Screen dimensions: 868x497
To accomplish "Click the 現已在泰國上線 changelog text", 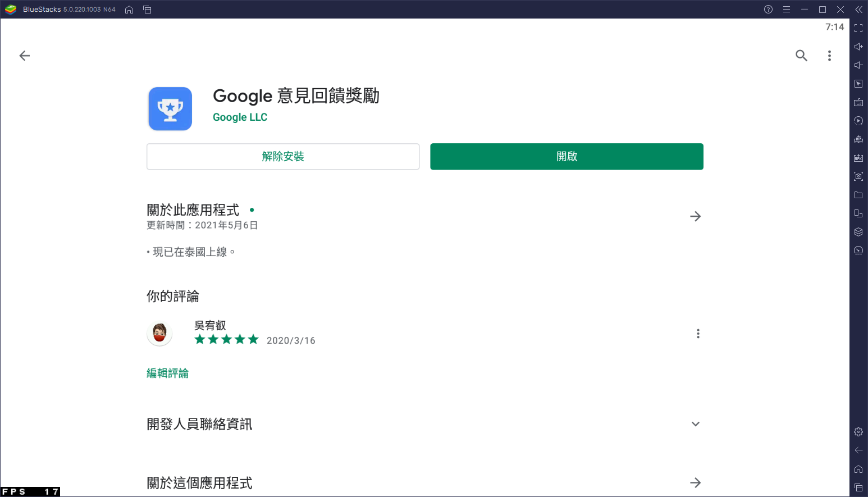I will [x=191, y=252].
